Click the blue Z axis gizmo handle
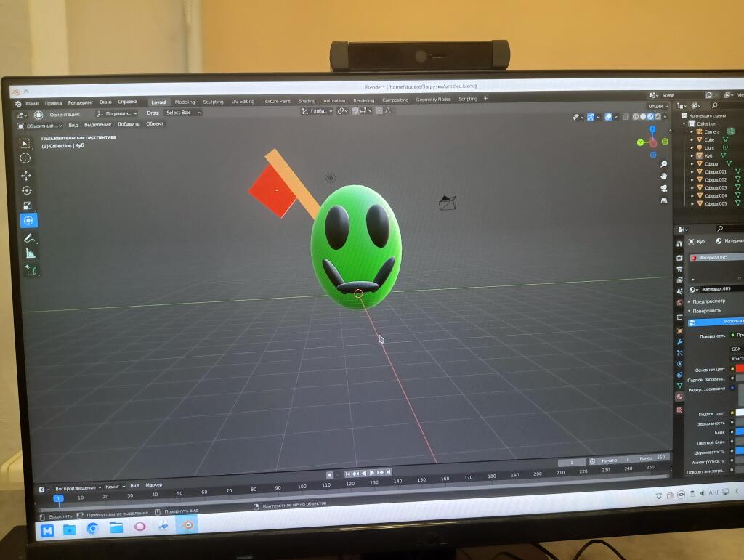The image size is (744, 560). pos(652,129)
